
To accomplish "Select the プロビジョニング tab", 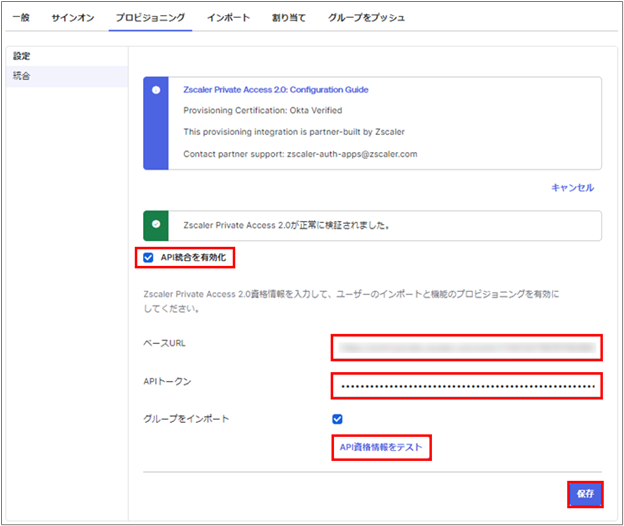I will pos(150,18).
